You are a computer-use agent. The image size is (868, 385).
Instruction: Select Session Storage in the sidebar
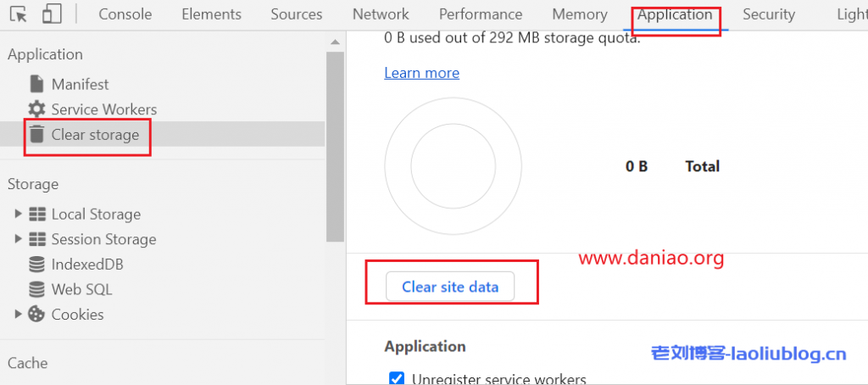(x=103, y=239)
